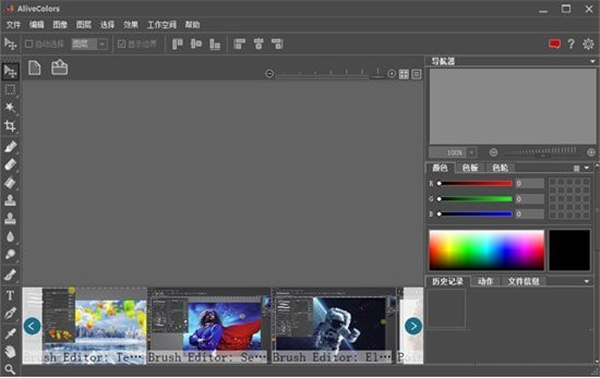The height and width of the screenshot is (378, 600).
Task: Align layers by bottom edges
Action: [x=215, y=44]
